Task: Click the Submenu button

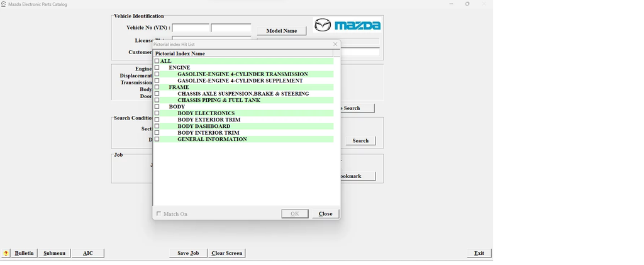Action: [54, 253]
